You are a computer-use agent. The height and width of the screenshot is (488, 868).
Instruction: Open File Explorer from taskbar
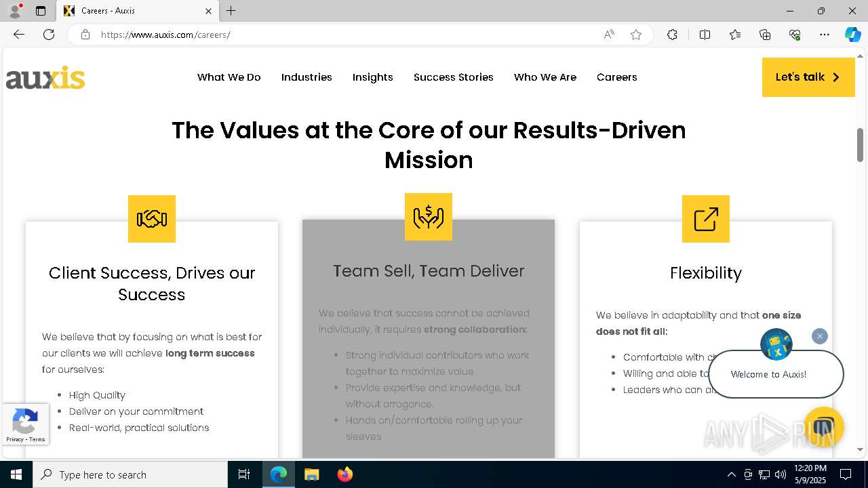click(x=311, y=474)
